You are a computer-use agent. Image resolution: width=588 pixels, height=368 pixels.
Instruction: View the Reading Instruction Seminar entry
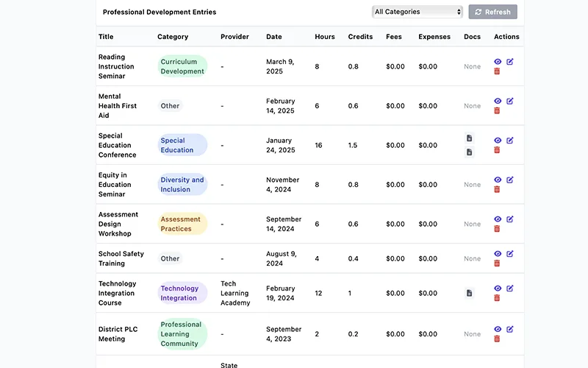click(x=498, y=62)
